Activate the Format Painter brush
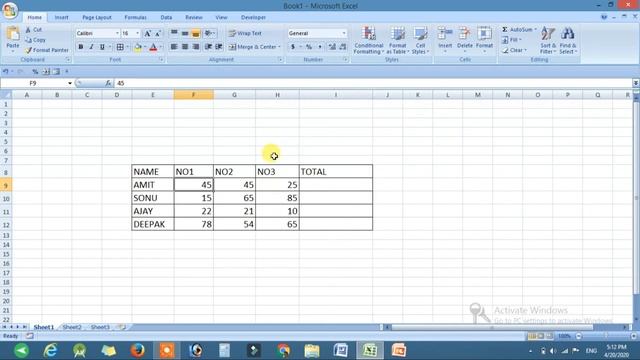 (x=47, y=50)
